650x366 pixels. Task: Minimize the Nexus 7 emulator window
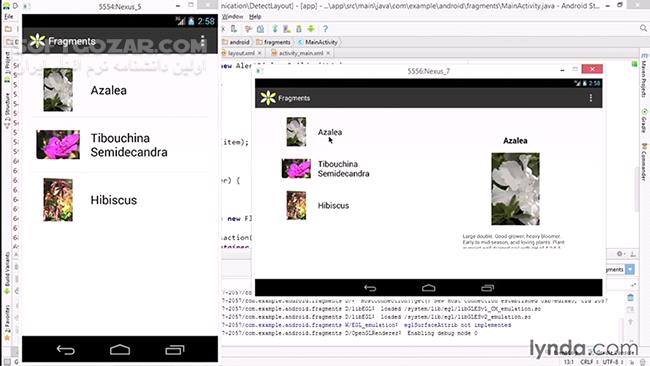click(562, 70)
